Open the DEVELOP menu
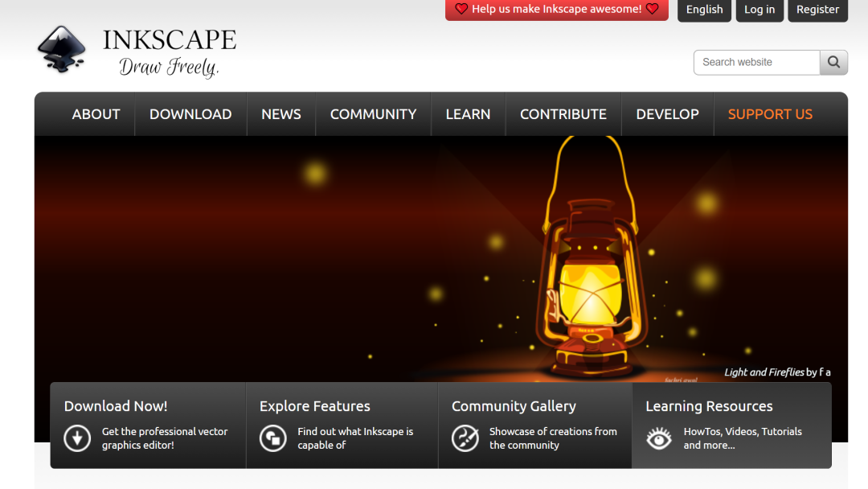 pos(667,114)
